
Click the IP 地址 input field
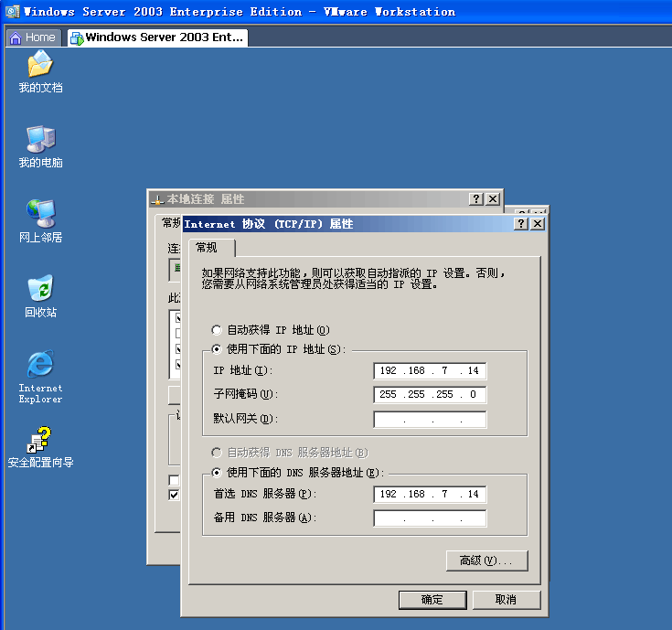[x=430, y=370]
